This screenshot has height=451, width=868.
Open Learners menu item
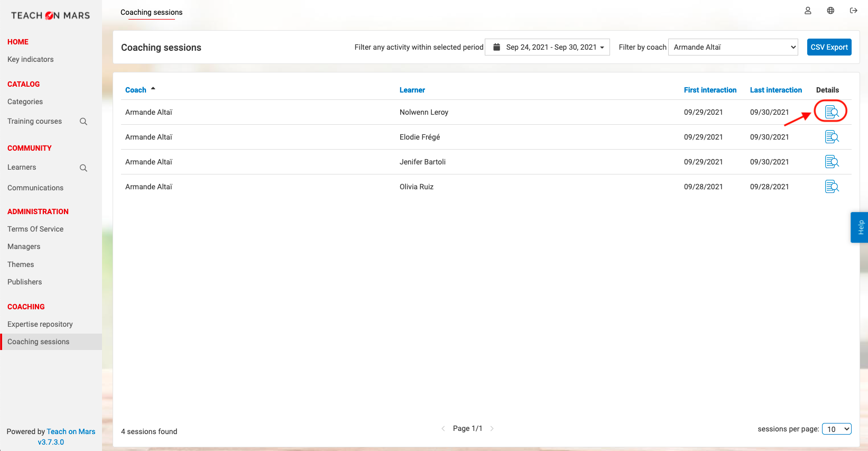[22, 167]
